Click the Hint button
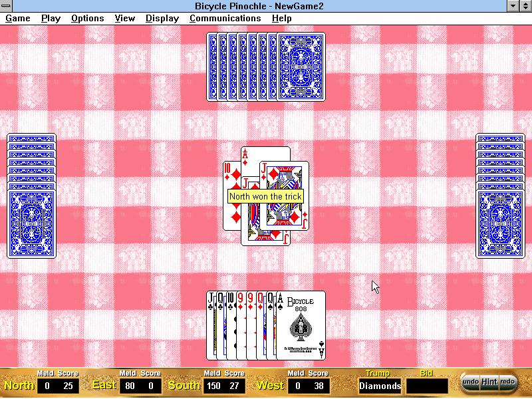The width and height of the screenshot is (532, 399). pyautogui.click(x=489, y=382)
